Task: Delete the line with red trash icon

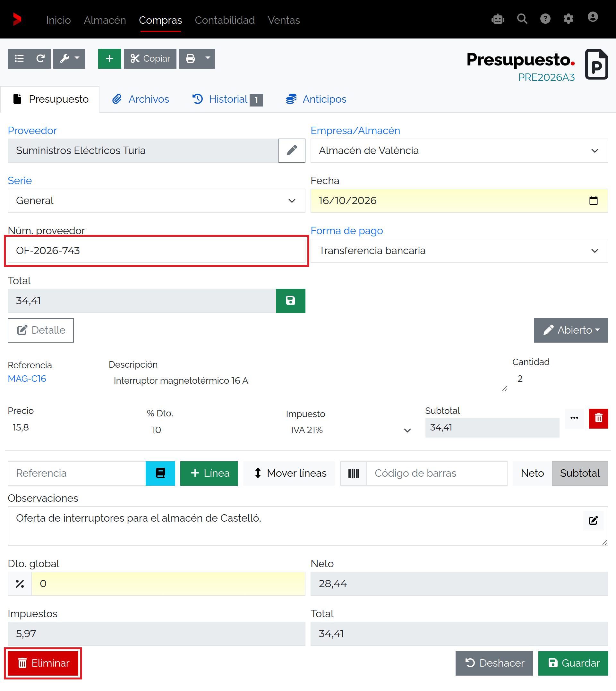Action: (x=598, y=418)
